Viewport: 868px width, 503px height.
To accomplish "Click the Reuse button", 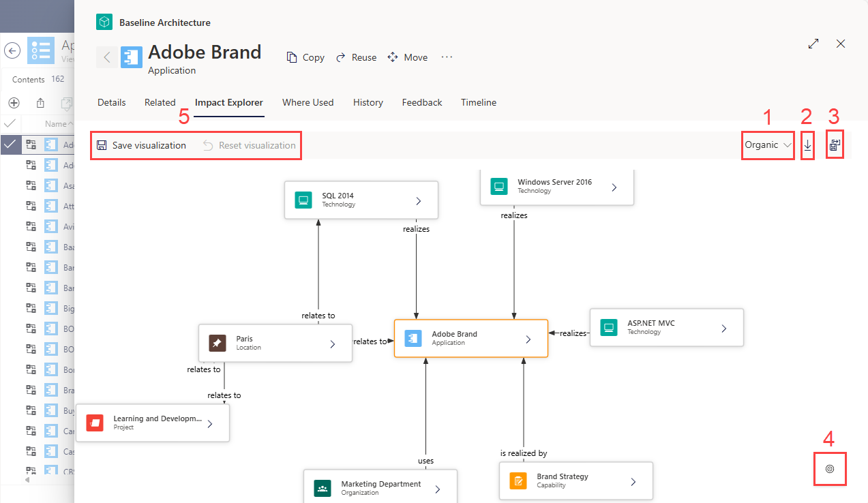I will [356, 57].
